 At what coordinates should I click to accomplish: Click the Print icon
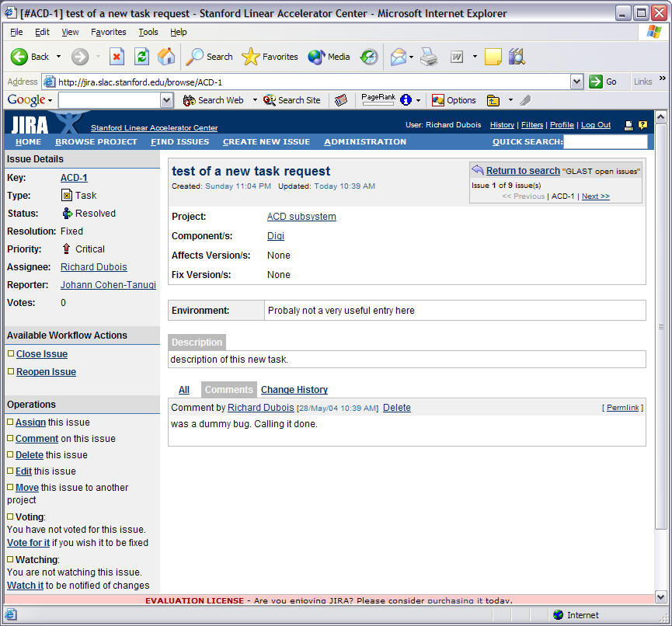[x=429, y=57]
